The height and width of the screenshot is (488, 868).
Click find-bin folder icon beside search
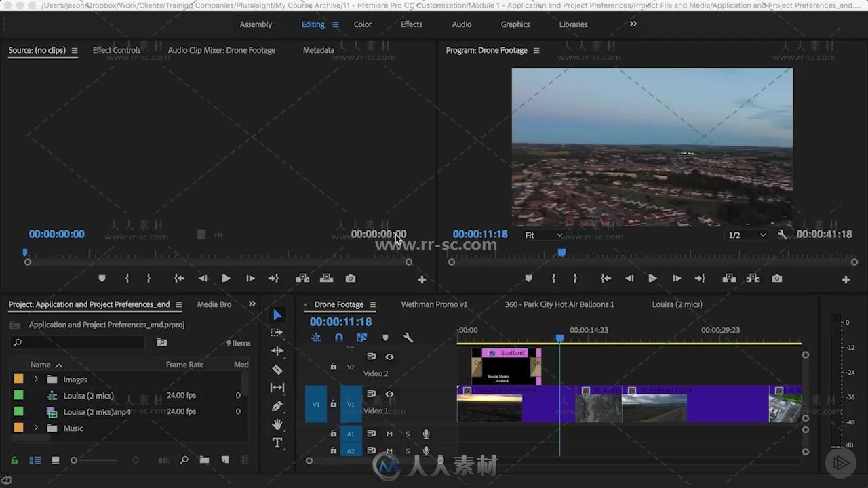(162, 343)
